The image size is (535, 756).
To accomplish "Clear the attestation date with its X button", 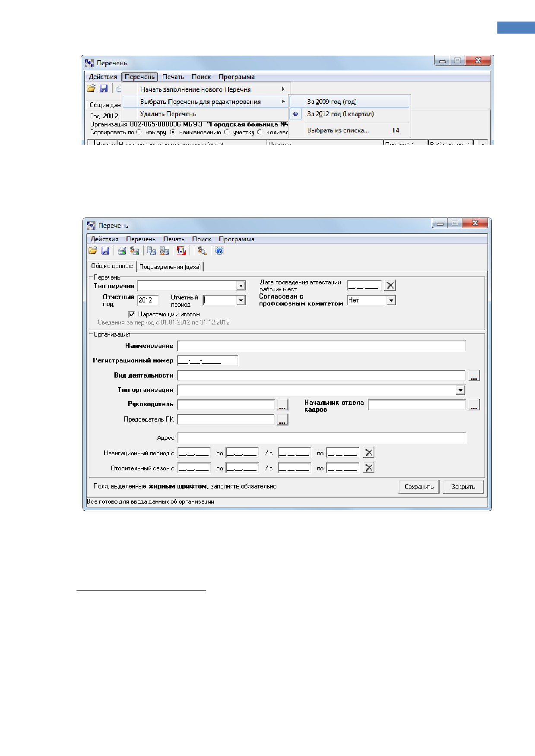I will 390,285.
